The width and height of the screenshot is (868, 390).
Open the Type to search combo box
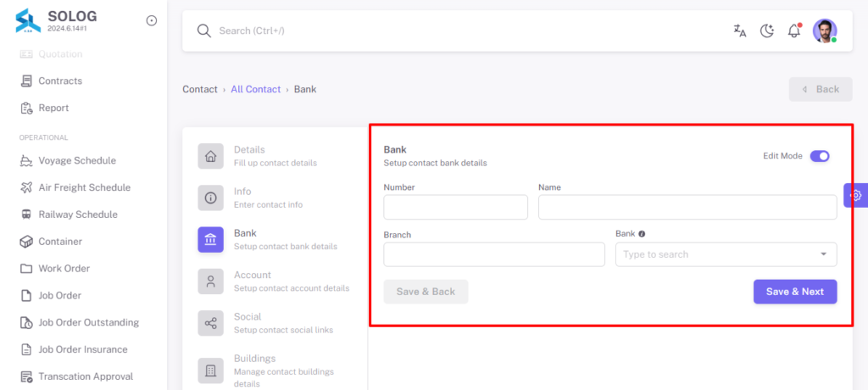point(726,254)
